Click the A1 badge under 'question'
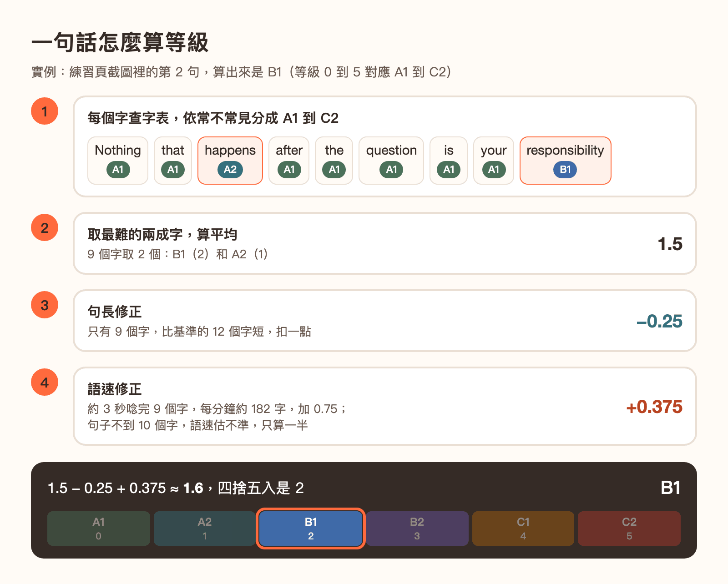 pos(391,170)
